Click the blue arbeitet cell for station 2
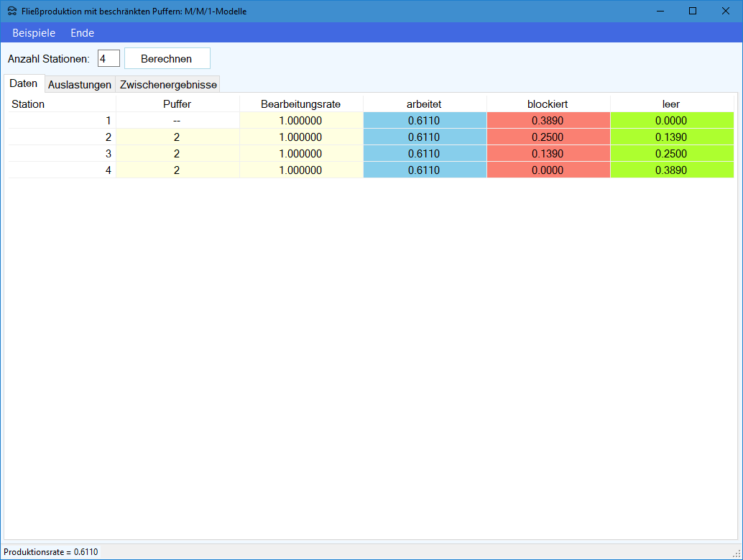Viewport: 743px width, 560px height. pyautogui.click(x=424, y=137)
